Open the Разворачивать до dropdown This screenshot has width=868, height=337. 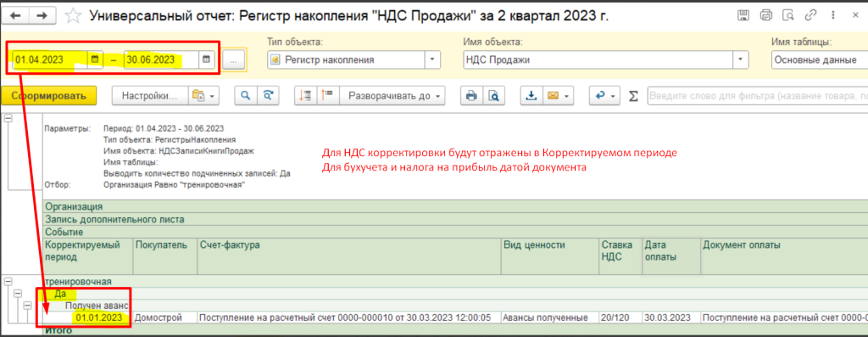point(392,95)
